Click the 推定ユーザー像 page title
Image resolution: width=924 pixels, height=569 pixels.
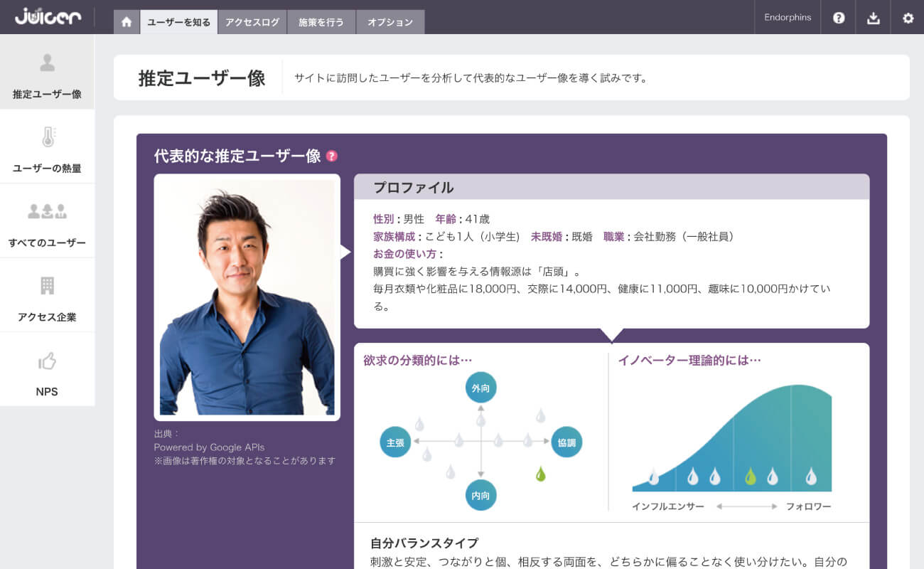click(202, 78)
